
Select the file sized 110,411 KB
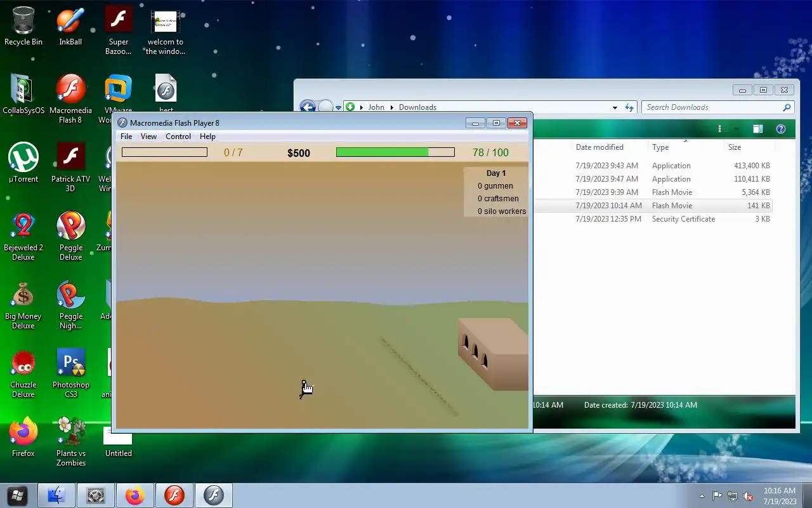[x=652, y=179]
